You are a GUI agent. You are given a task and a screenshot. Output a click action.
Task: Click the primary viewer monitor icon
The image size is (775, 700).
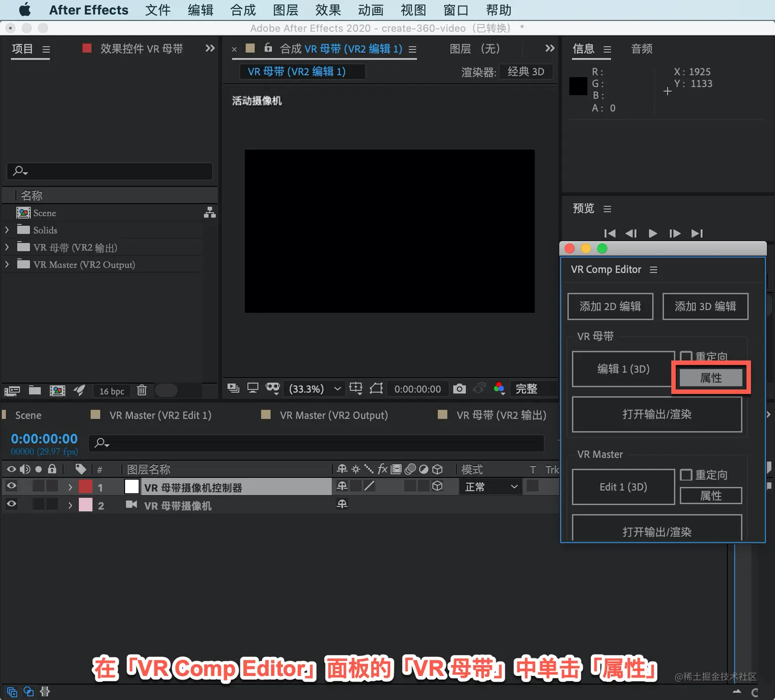click(253, 388)
